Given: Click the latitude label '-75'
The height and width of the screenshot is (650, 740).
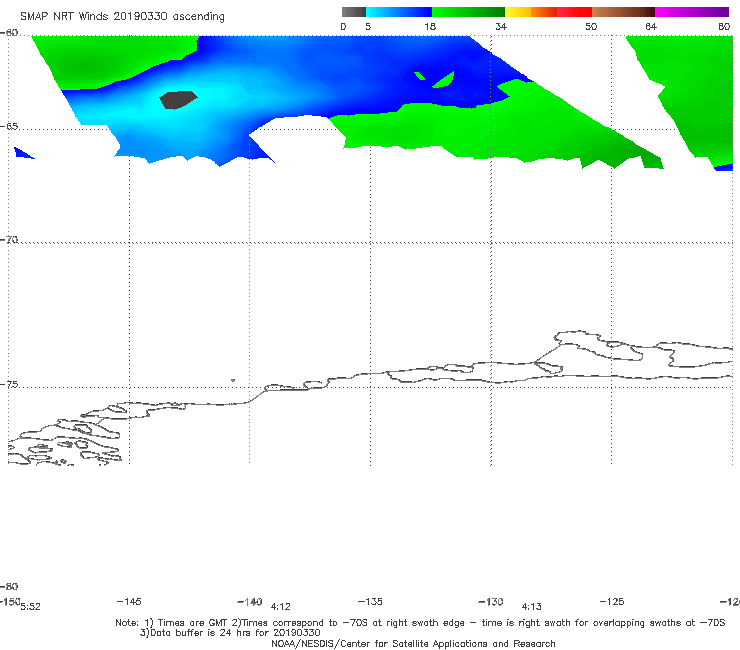Looking at the screenshot, I should click(9, 384).
